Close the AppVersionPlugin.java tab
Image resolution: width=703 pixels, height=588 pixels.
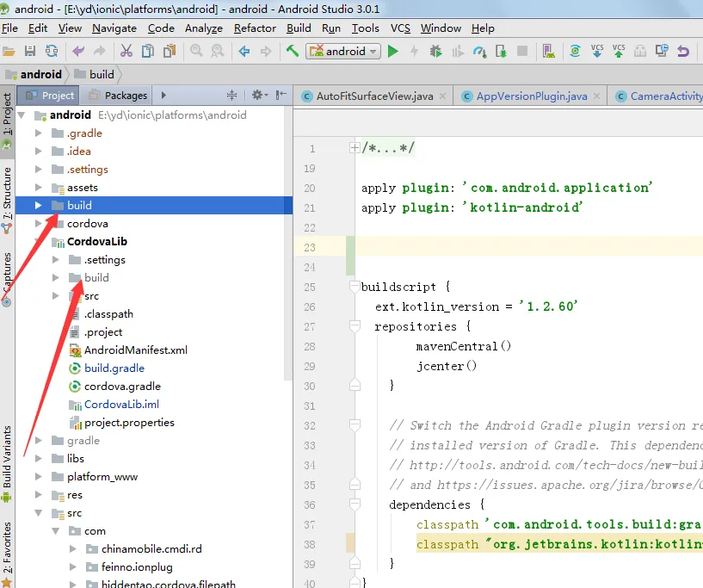click(597, 96)
